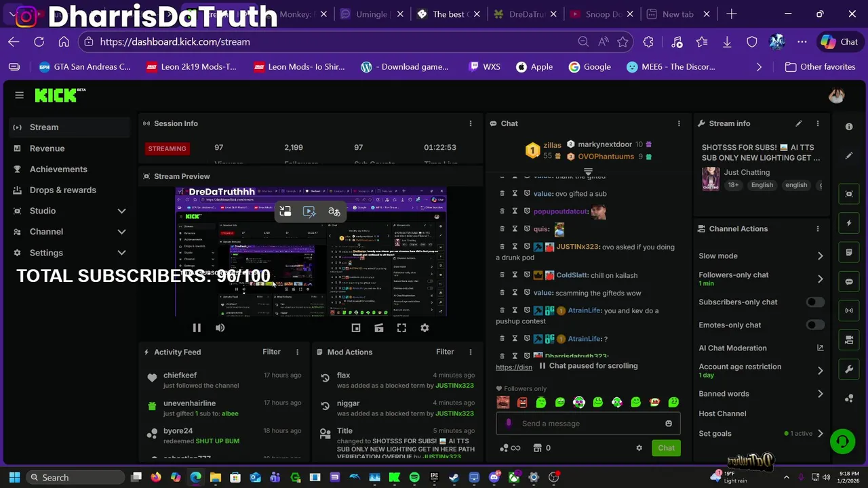This screenshot has width=868, height=488.
Task: Open Windows Start menu
Action: (14, 478)
